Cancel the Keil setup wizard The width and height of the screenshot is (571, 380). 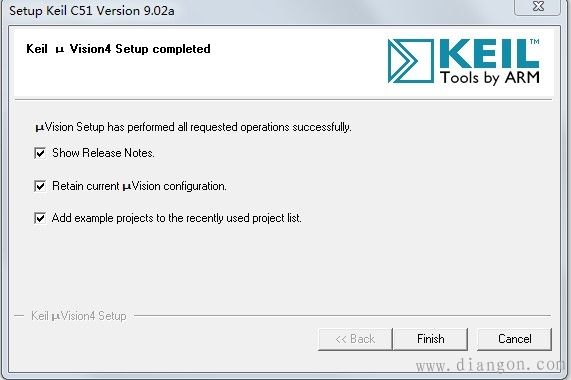click(515, 339)
